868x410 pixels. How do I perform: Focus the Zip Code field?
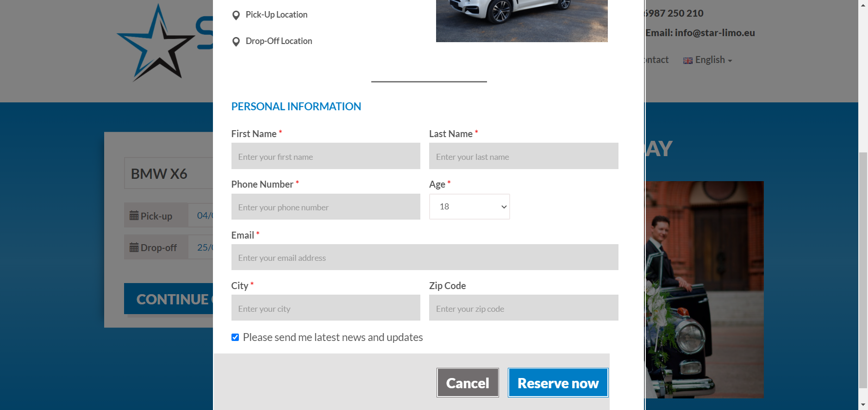[523, 309]
